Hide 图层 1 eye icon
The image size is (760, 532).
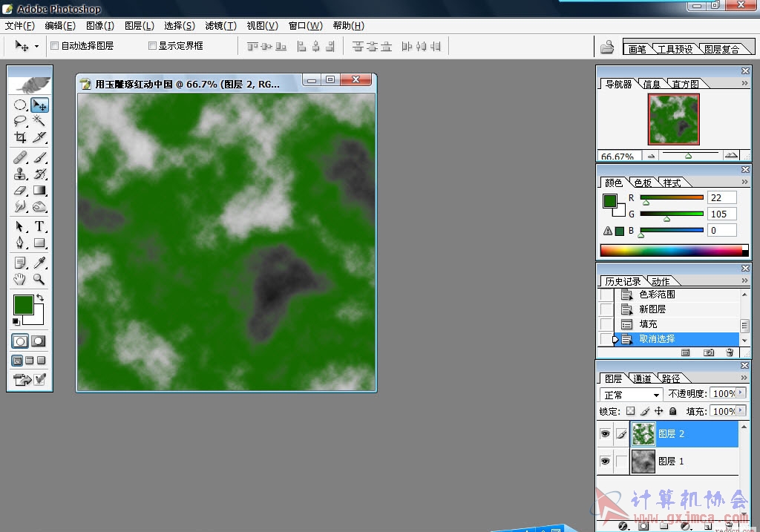coord(605,461)
